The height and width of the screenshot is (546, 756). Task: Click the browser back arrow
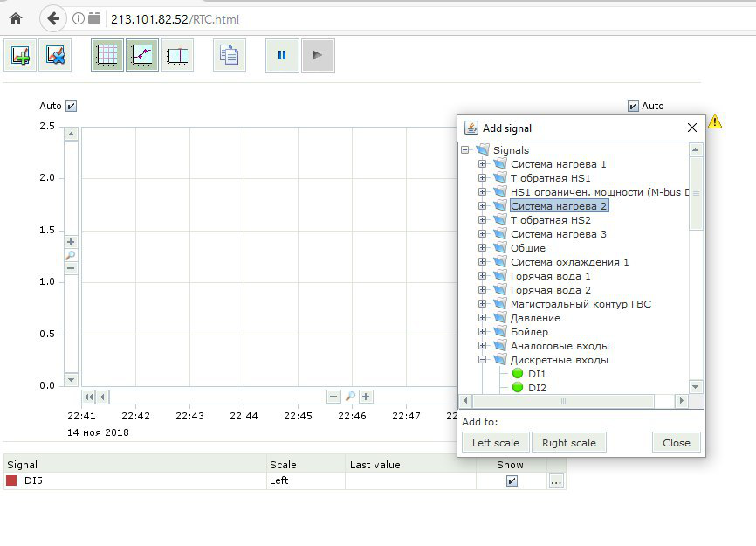pyautogui.click(x=53, y=19)
